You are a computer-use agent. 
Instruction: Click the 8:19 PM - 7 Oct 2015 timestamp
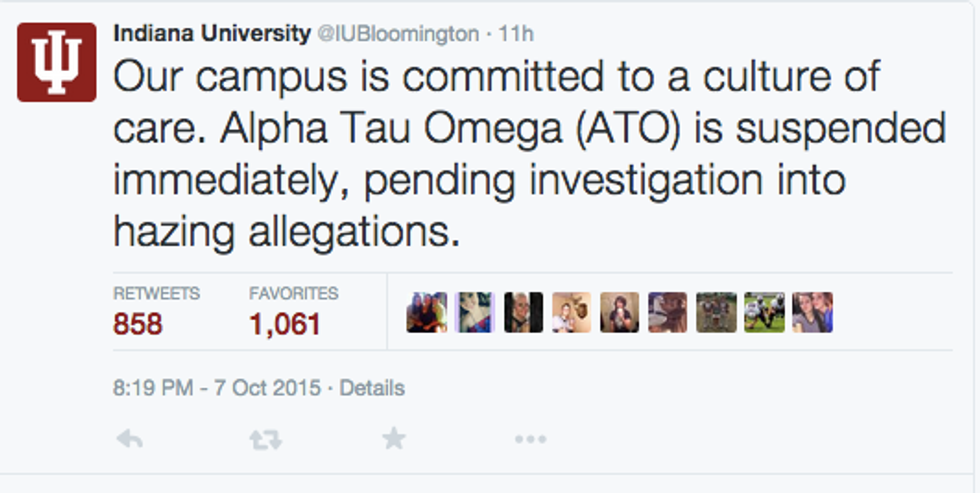point(218,387)
